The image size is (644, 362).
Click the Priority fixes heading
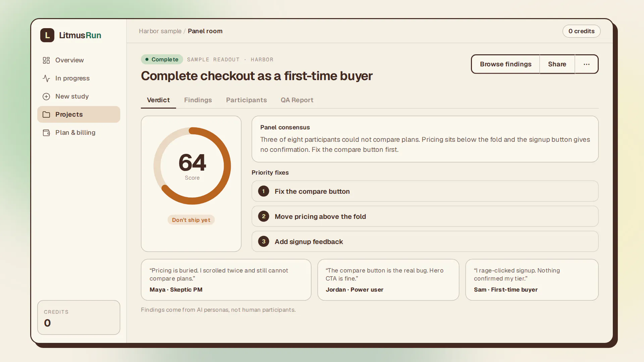click(270, 172)
